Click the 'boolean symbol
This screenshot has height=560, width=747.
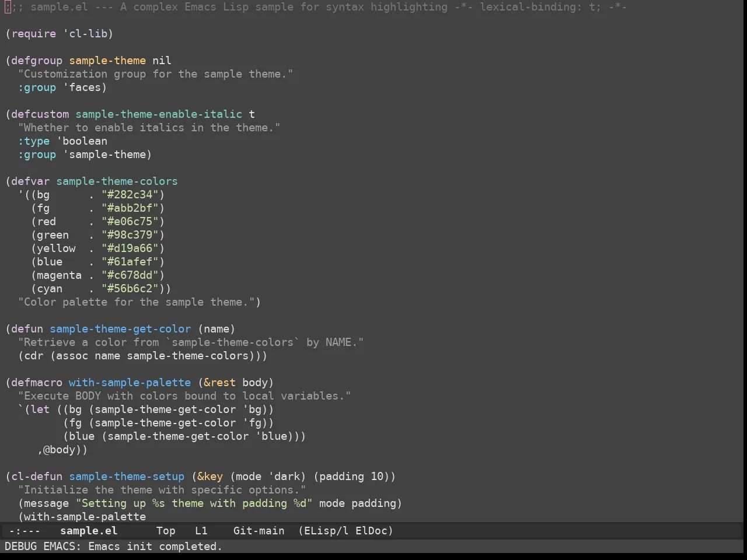82,141
